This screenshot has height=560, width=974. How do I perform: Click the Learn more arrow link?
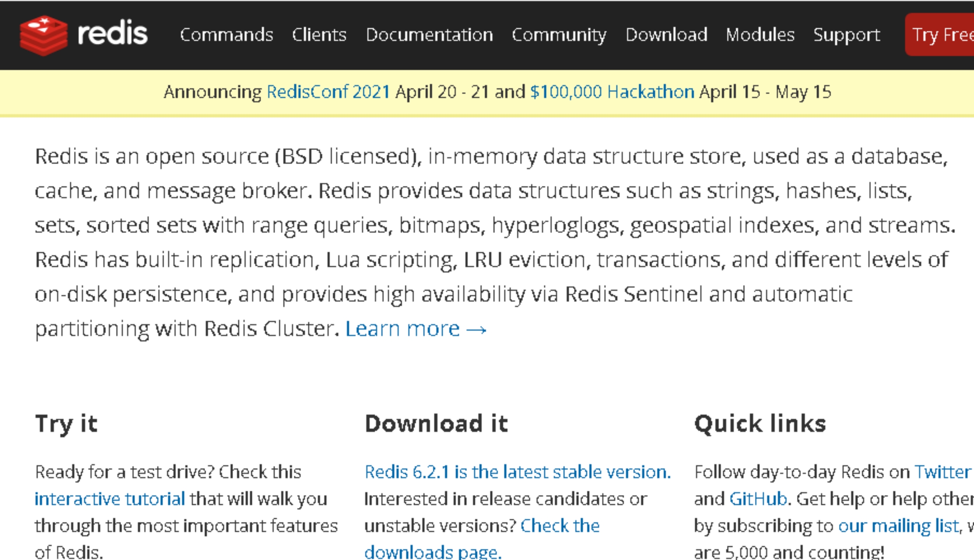(416, 329)
